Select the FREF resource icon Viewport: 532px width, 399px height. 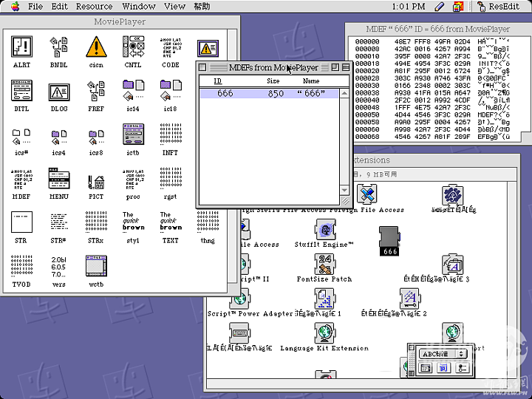point(96,91)
